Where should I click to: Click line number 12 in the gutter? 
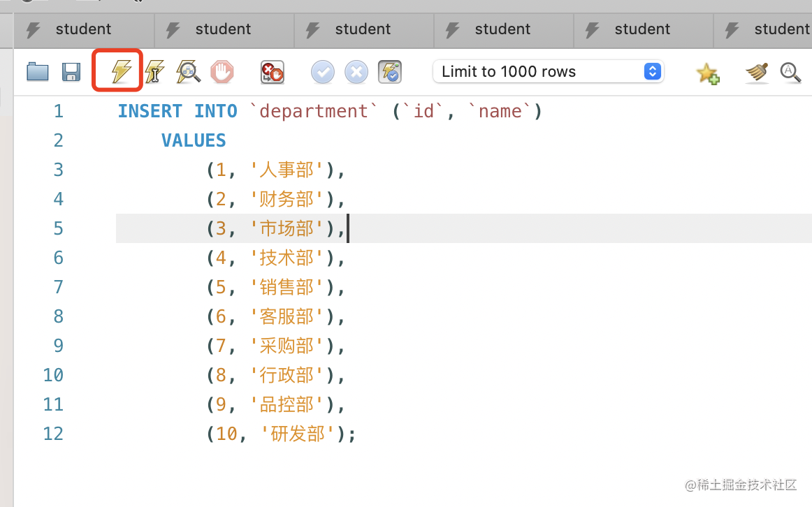53,434
